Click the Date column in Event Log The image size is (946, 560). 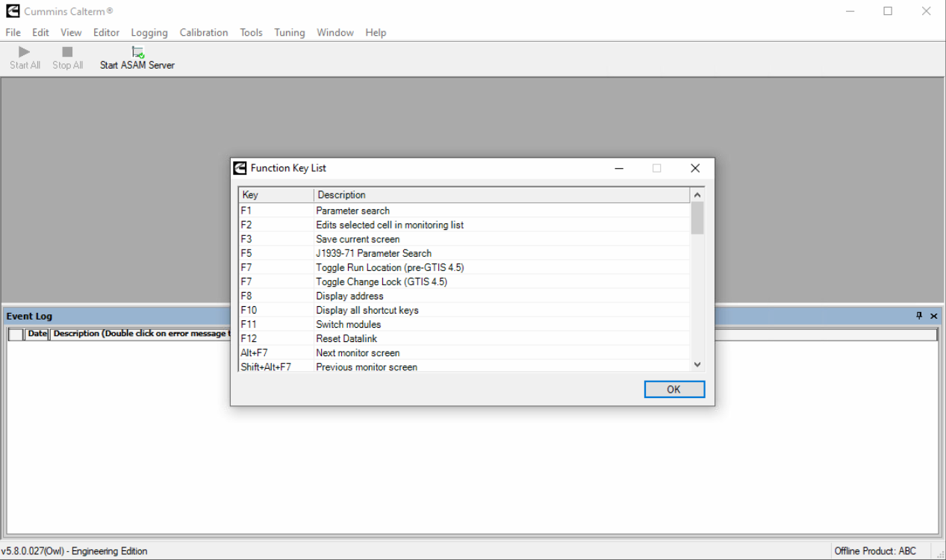[x=37, y=334]
